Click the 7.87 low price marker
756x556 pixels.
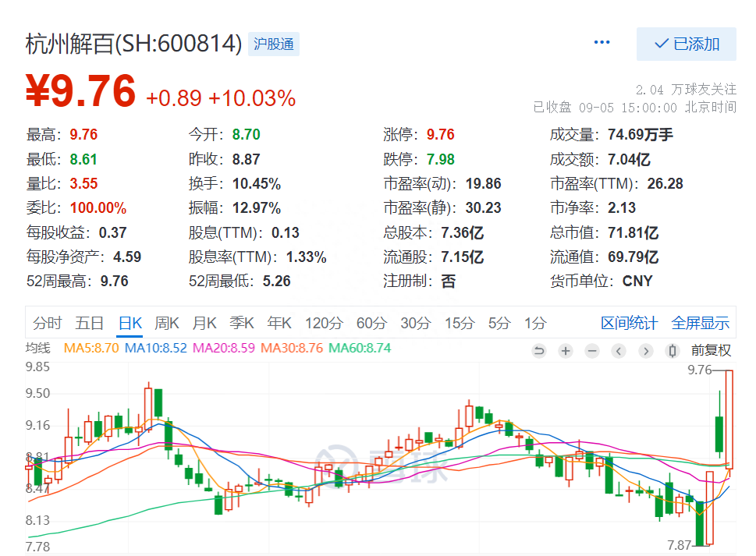pos(679,545)
